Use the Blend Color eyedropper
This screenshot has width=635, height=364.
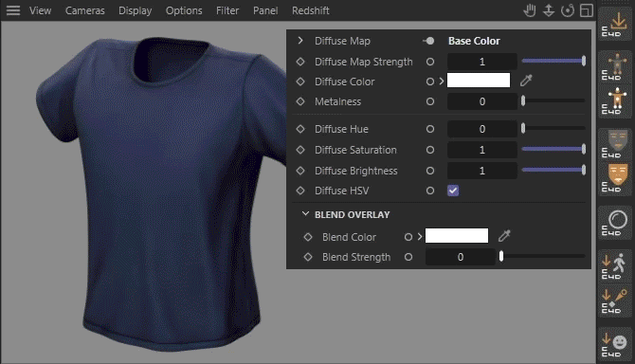pos(504,236)
